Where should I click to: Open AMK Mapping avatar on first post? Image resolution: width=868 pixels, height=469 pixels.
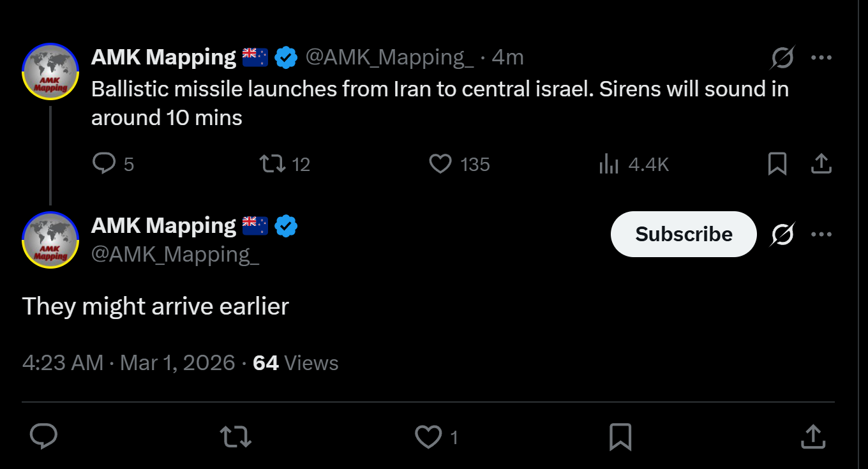[50, 71]
